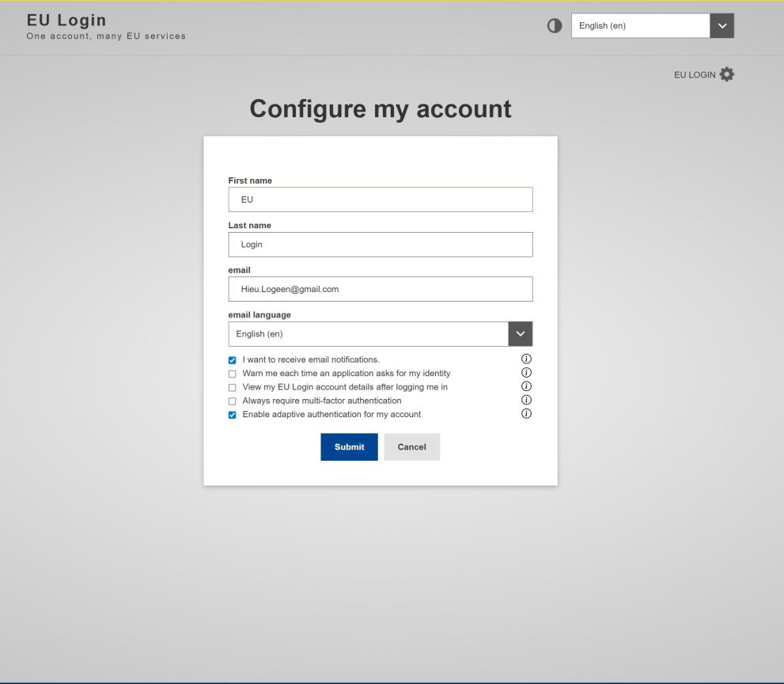Open the settings gear next to EU LOGIN
Image resolution: width=784 pixels, height=684 pixels.
point(727,74)
